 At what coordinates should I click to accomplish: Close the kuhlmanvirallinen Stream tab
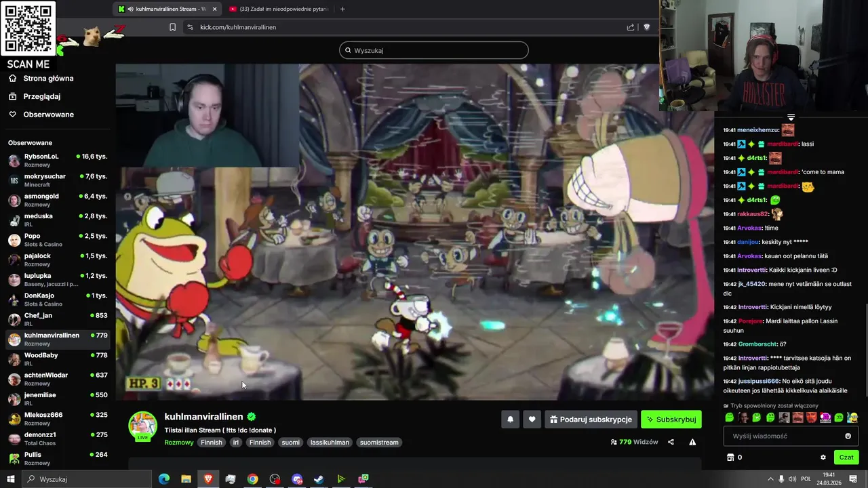point(215,9)
